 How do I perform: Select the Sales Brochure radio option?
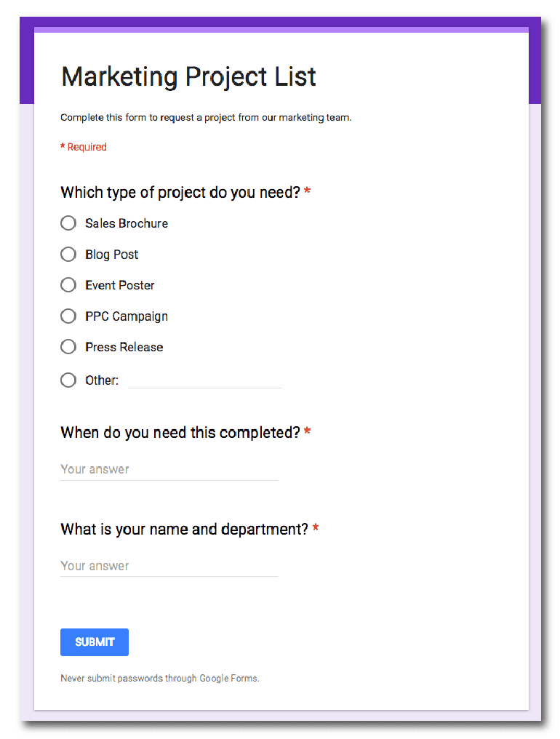(68, 223)
